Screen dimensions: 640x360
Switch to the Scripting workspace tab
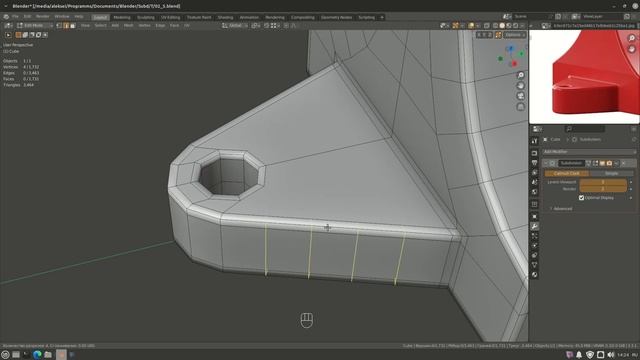click(366, 18)
